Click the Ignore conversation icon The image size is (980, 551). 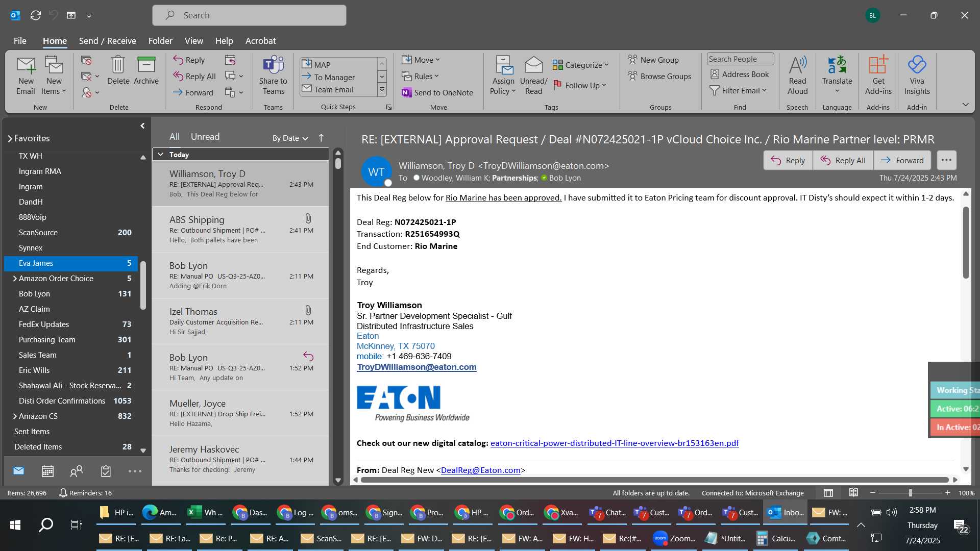pyautogui.click(x=86, y=60)
